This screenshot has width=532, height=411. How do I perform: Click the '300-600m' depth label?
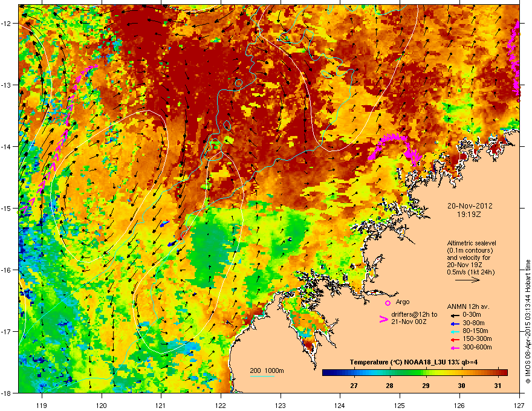(477, 347)
